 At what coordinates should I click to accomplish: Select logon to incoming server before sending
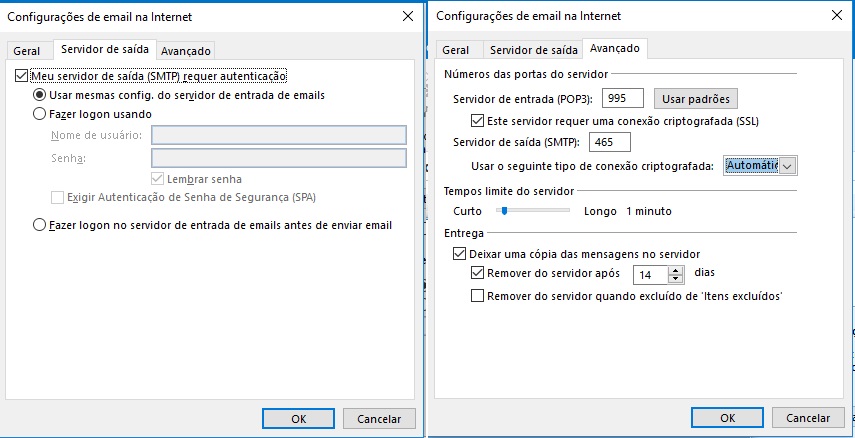40,225
